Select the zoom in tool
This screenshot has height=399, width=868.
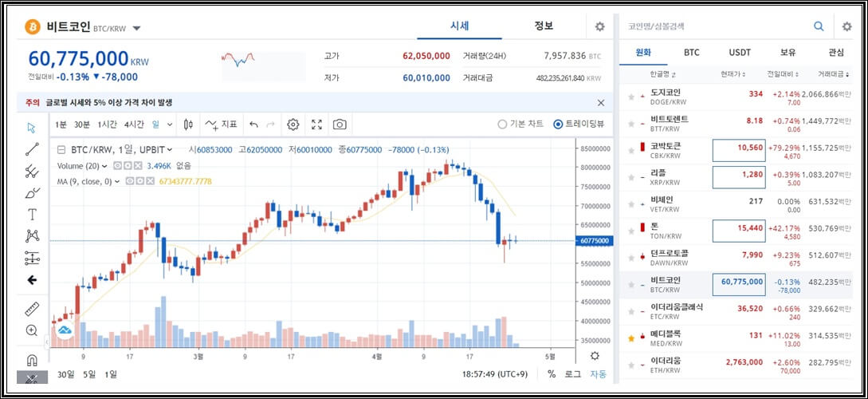pyautogui.click(x=32, y=331)
